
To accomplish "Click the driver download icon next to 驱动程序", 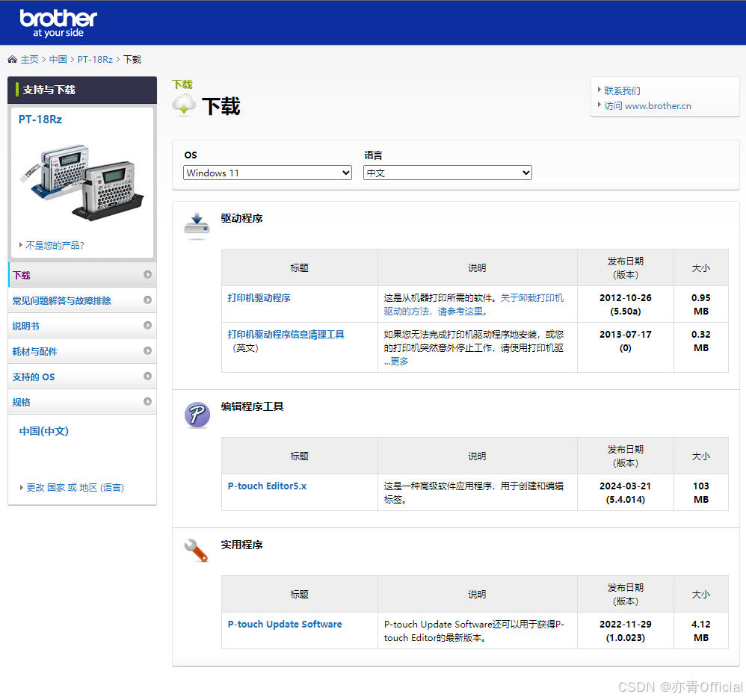I will [197, 226].
